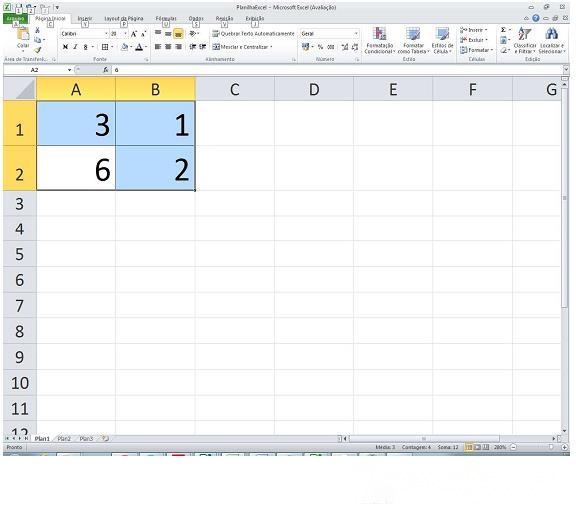576x514 pixels.
Task: Open Formatação Condicional icon
Action: (379, 34)
